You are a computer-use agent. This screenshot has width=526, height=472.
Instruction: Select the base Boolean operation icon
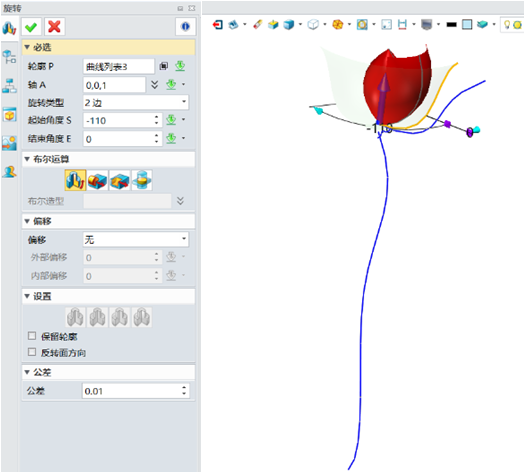click(75, 180)
